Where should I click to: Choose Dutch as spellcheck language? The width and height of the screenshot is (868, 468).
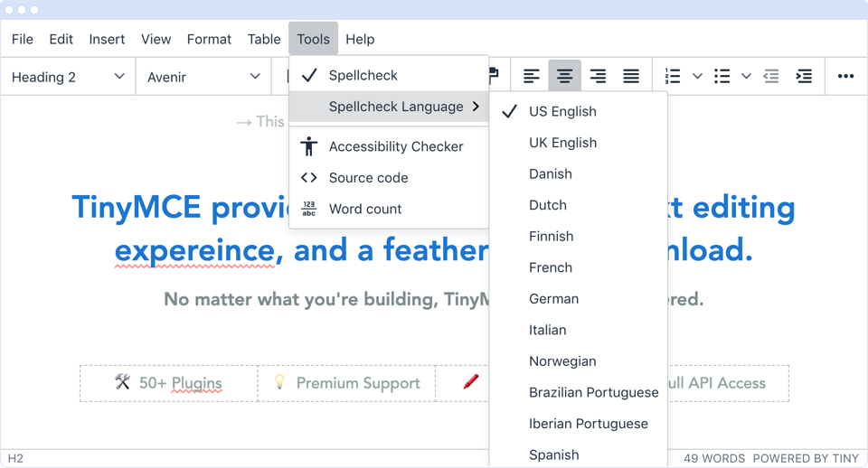579,205
